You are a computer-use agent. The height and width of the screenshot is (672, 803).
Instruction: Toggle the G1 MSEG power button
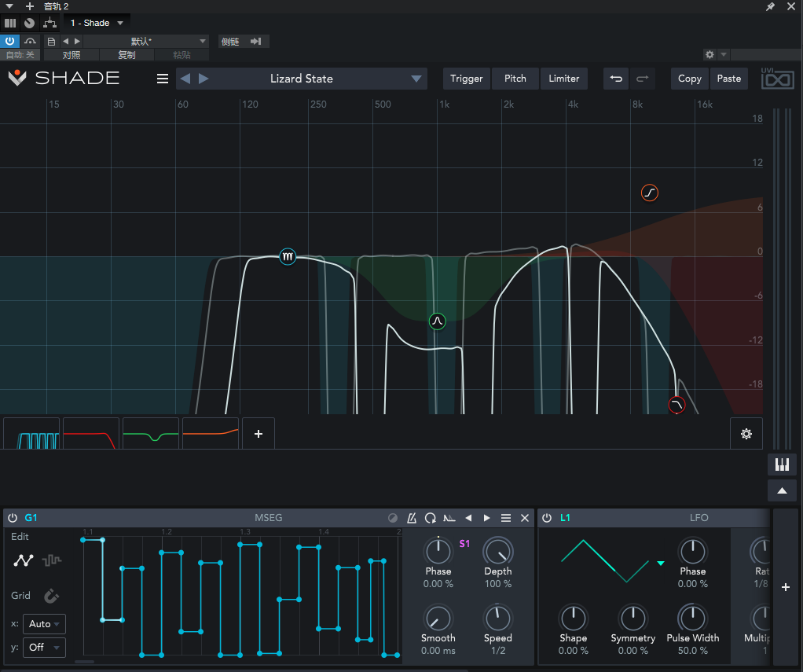[x=13, y=518]
